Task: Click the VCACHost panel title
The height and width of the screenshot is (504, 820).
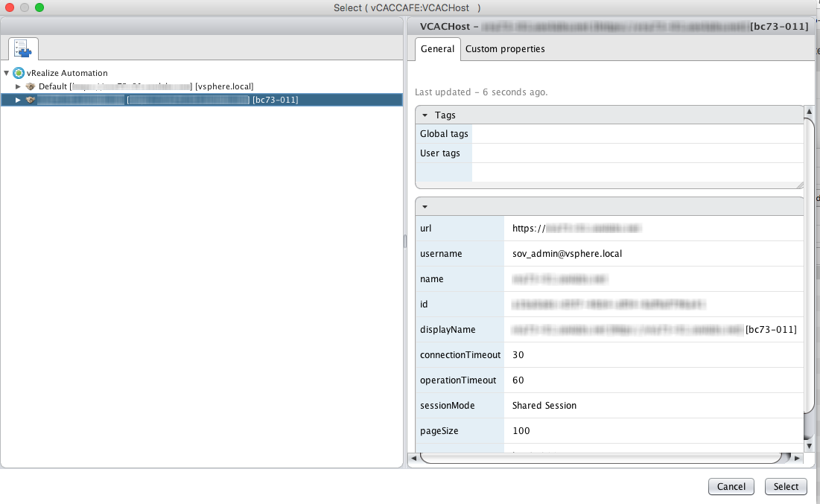Action: pos(614,27)
